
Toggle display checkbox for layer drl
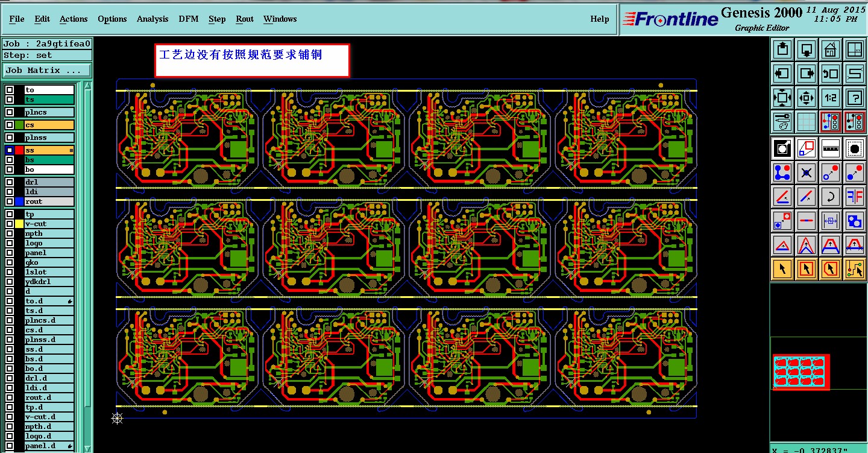[10, 182]
